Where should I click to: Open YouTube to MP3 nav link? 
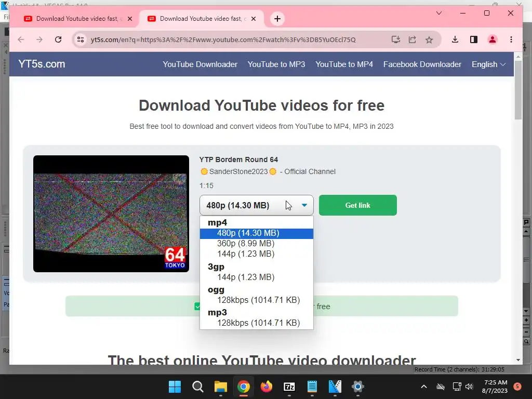pyautogui.click(x=276, y=64)
